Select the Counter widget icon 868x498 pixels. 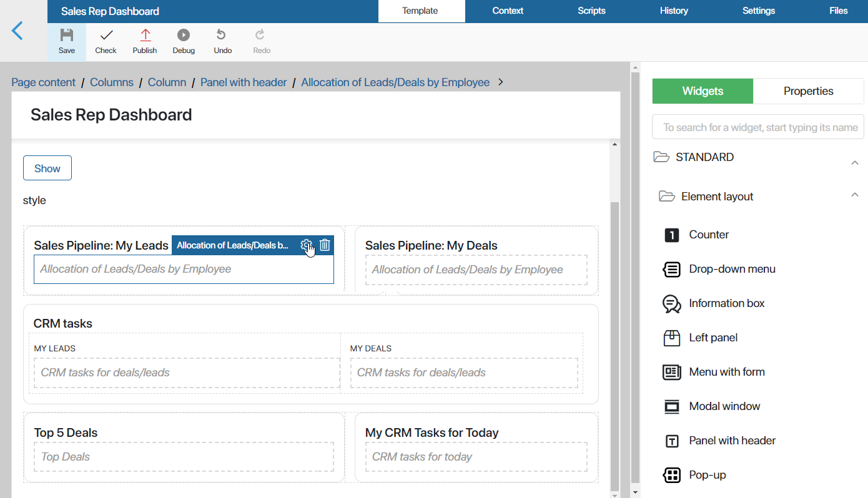tap(671, 235)
